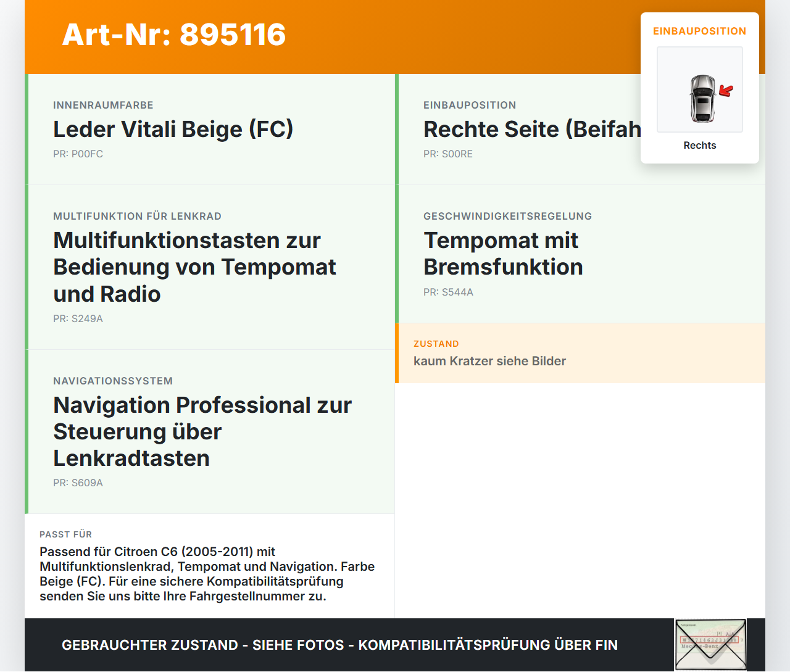Click the orange EINBAUPOSITION card title
Viewport: 790px width, 672px height.
[x=700, y=31]
